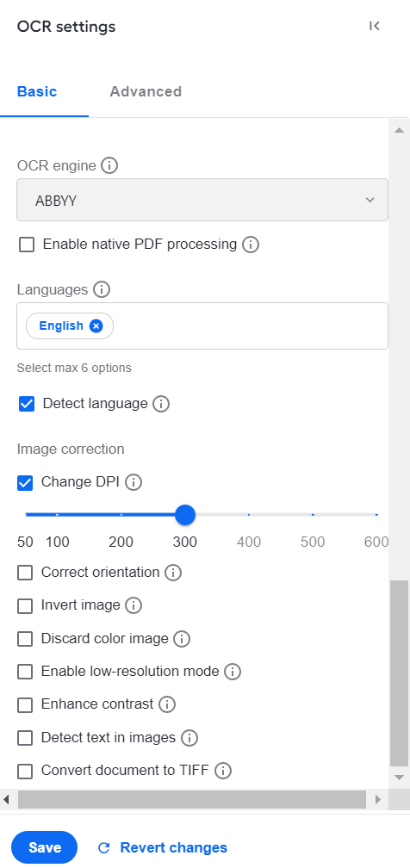This screenshot has width=410, height=868.
Task: Click the vertical scrollbar down arrow
Action: pos(399,778)
